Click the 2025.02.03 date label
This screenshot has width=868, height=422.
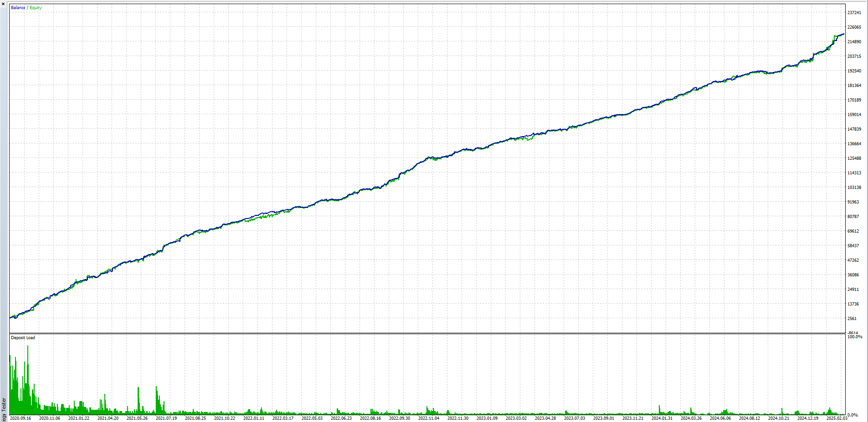[837, 418]
